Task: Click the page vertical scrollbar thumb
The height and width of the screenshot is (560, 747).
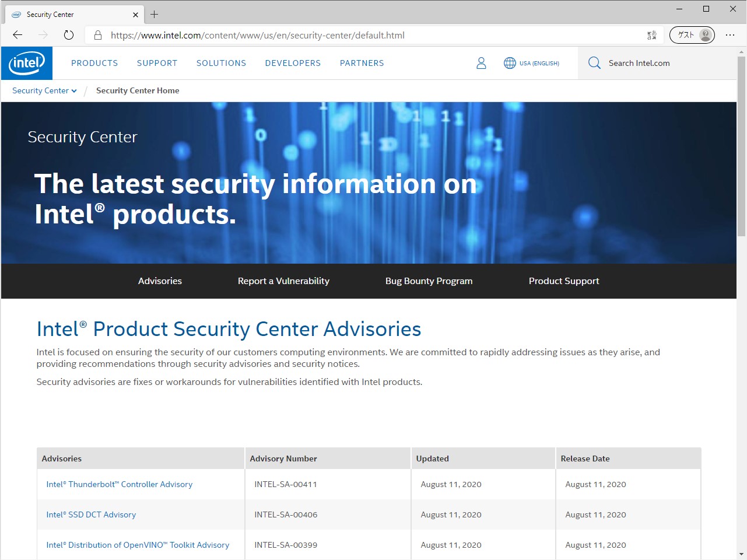Action: [741, 146]
